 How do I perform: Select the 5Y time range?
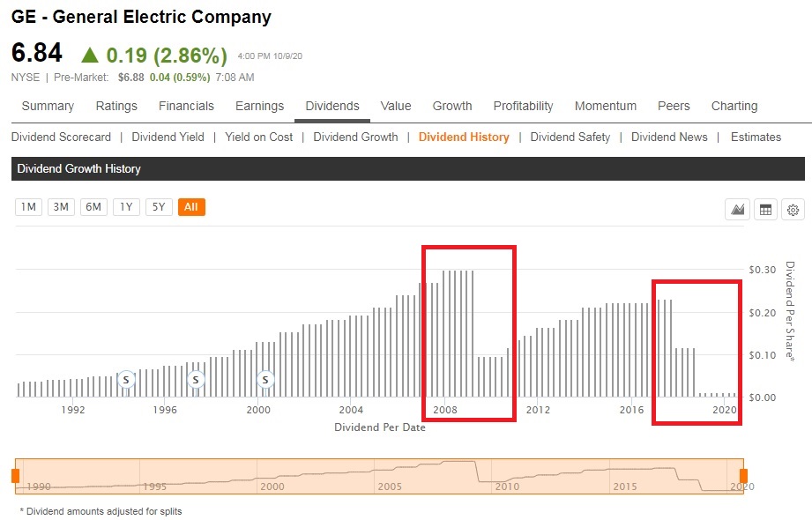coord(159,207)
